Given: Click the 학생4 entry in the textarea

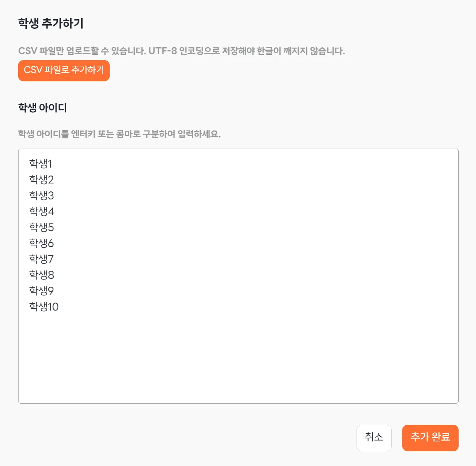Looking at the screenshot, I should click(x=42, y=211).
